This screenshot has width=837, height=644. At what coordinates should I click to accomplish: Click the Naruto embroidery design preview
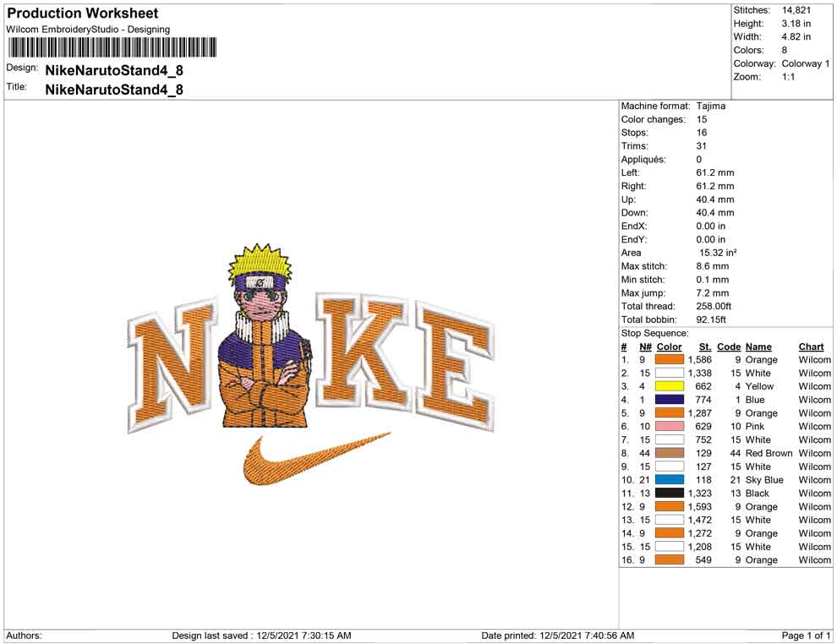(311, 364)
